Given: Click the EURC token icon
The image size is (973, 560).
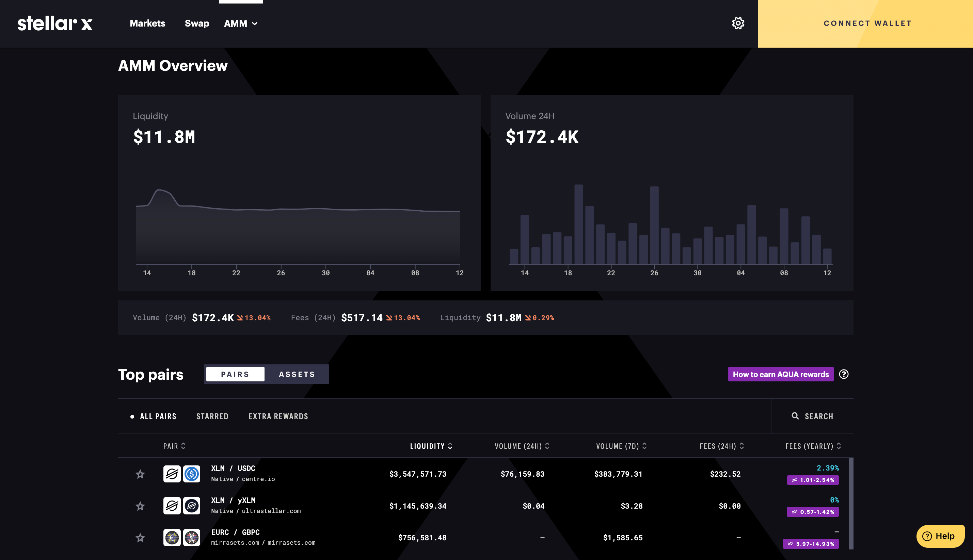Looking at the screenshot, I should coord(172,538).
